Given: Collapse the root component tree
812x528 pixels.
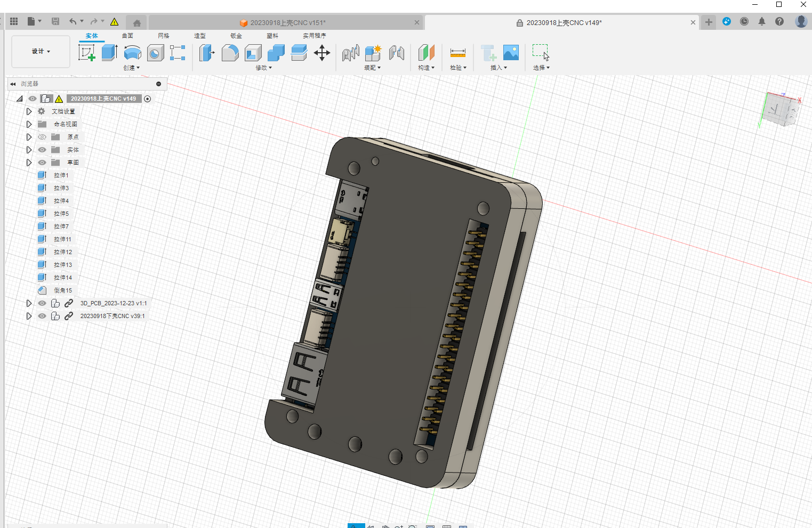Looking at the screenshot, I should tap(20, 99).
